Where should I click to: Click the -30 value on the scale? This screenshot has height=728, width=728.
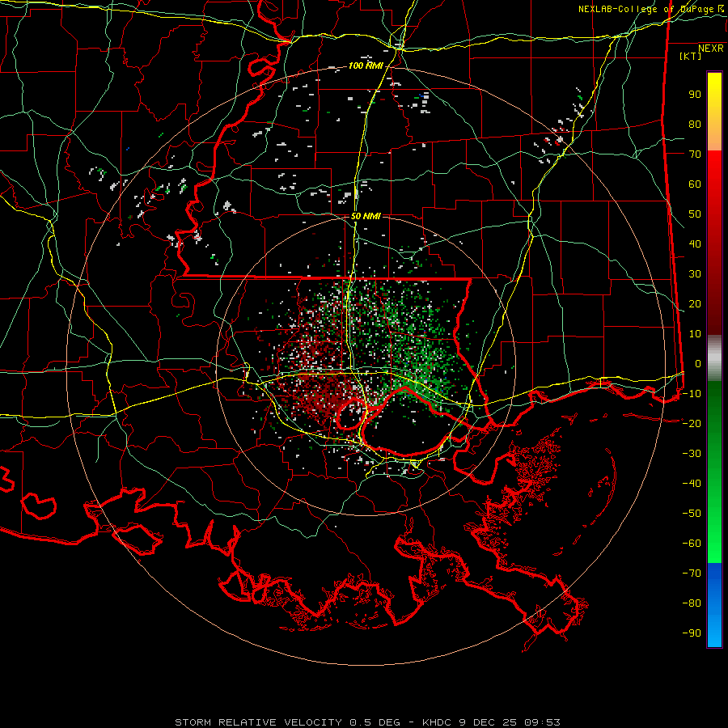point(692,454)
